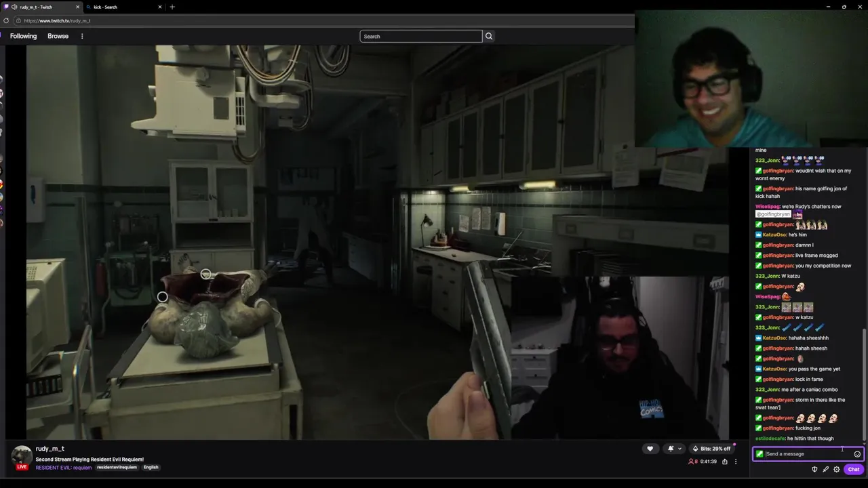Click the viewer count icon
Screen dimensions: 868x488
click(692, 462)
